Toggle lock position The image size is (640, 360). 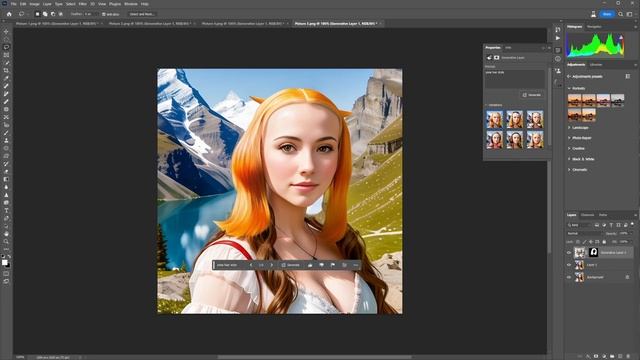591,242
